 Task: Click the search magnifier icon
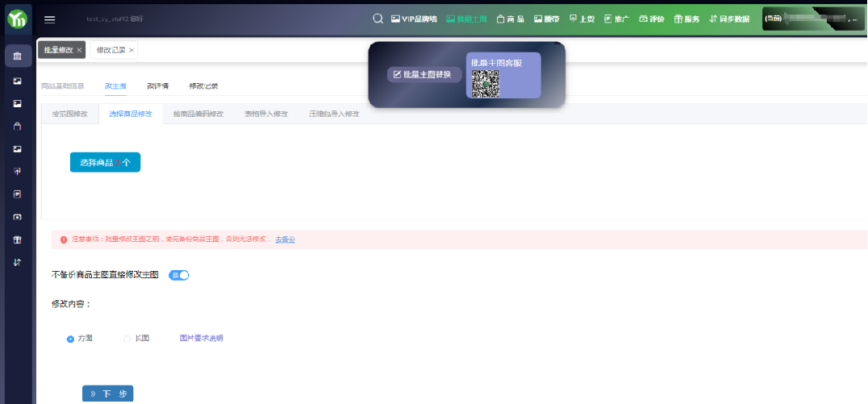tap(378, 19)
